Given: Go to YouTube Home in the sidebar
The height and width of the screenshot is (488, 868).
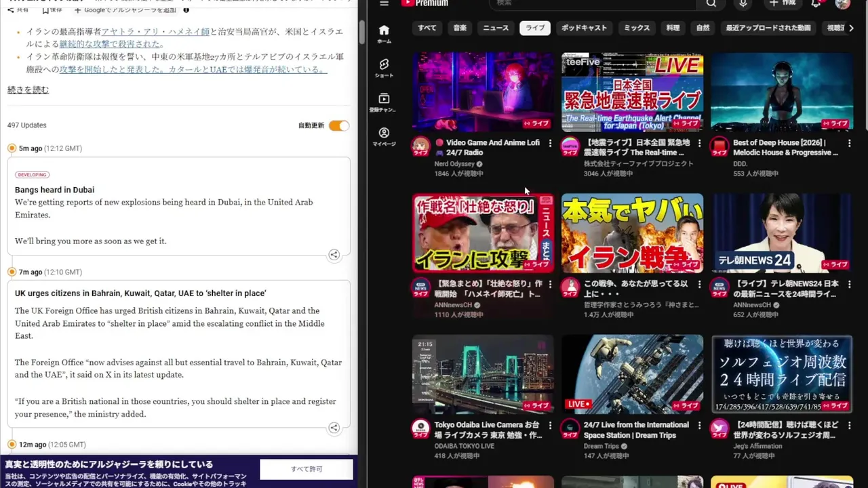Looking at the screenshot, I should point(384,34).
